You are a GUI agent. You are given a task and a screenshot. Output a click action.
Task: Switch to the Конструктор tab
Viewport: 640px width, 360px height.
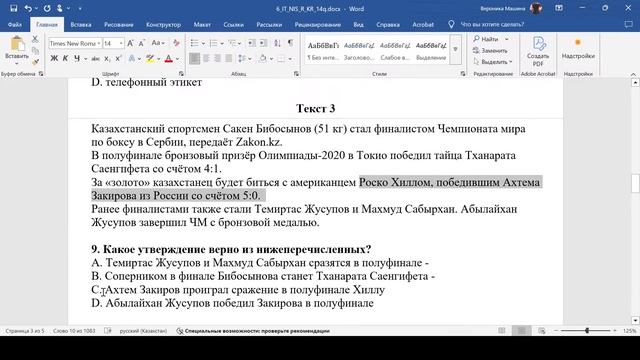[x=163, y=24]
